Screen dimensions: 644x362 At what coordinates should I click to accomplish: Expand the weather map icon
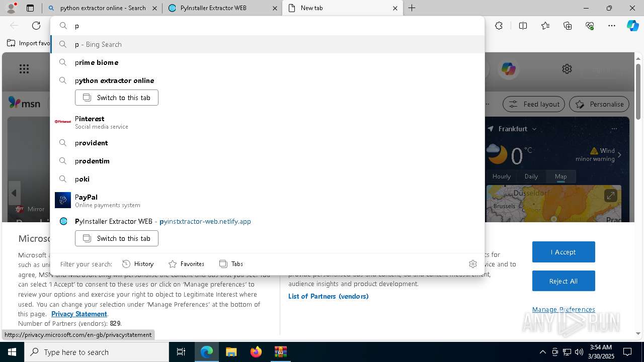tap(610, 195)
